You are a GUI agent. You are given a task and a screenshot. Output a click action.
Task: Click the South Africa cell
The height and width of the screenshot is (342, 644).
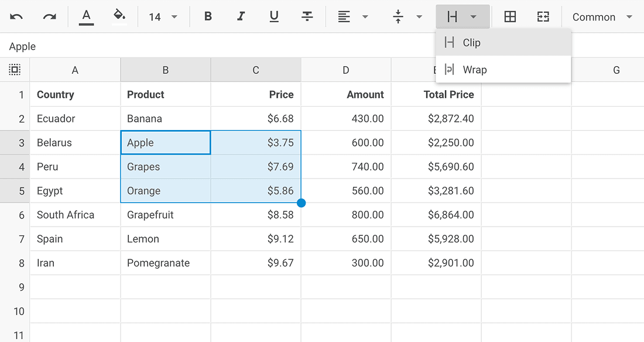(75, 215)
